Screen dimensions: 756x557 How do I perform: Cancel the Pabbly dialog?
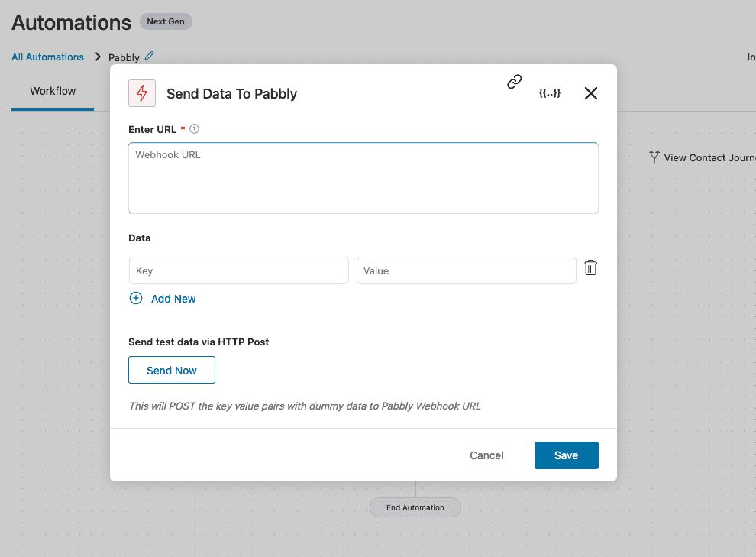(486, 455)
